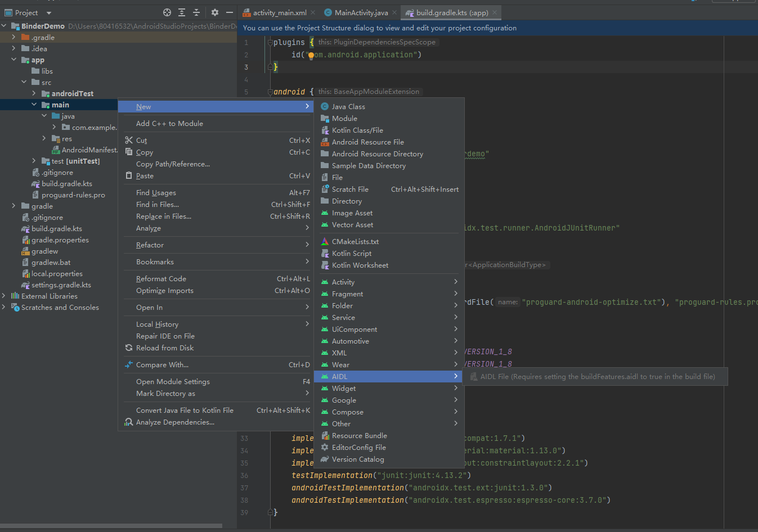Click Vector Asset android icon
The height and width of the screenshot is (532, 758).
coord(325,224)
